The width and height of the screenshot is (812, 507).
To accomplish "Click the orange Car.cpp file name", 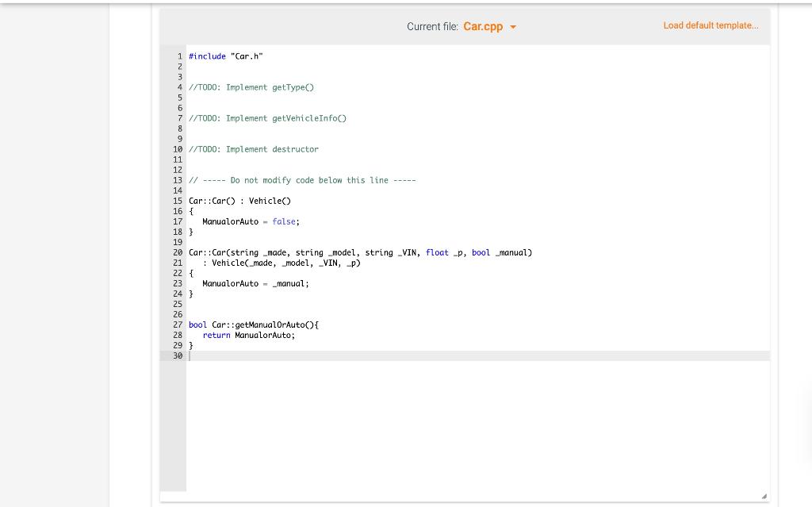I will tap(483, 26).
